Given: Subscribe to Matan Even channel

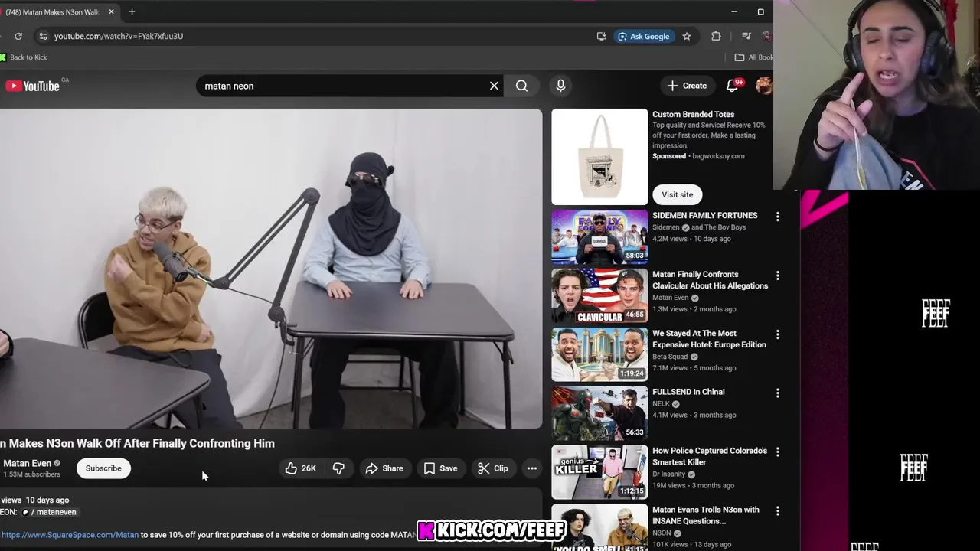Looking at the screenshot, I should (103, 468).
